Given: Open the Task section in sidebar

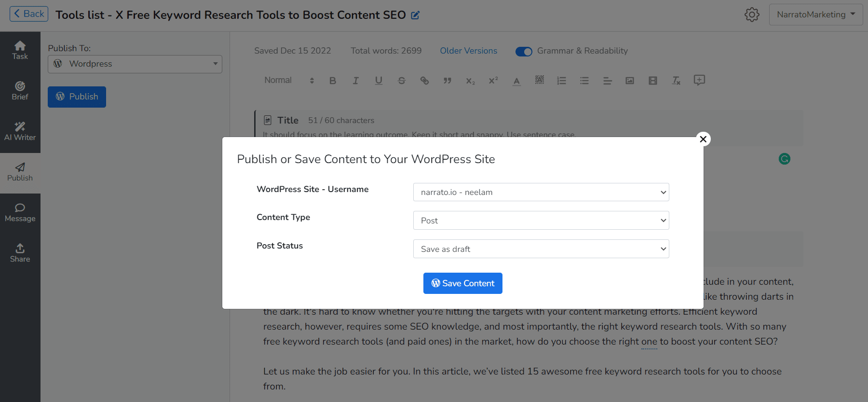Looking at the screenshot, I should pyautogui.click(x=20, y=51).
